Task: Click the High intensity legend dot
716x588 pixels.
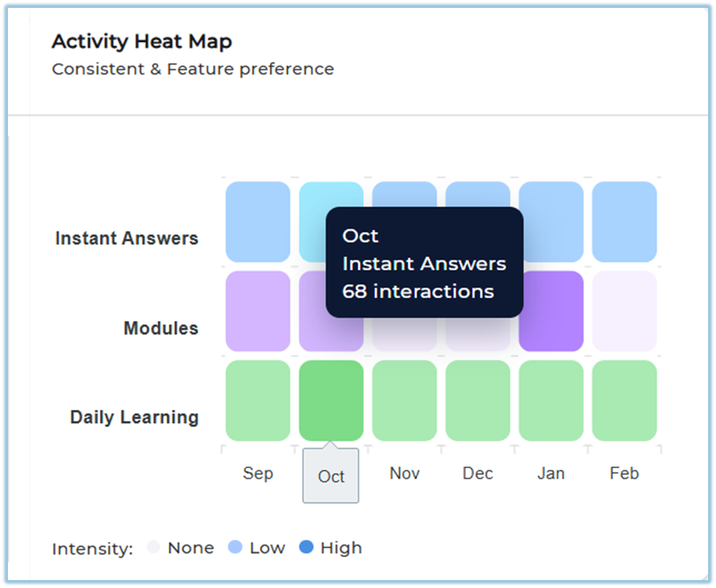Action: 306,548
